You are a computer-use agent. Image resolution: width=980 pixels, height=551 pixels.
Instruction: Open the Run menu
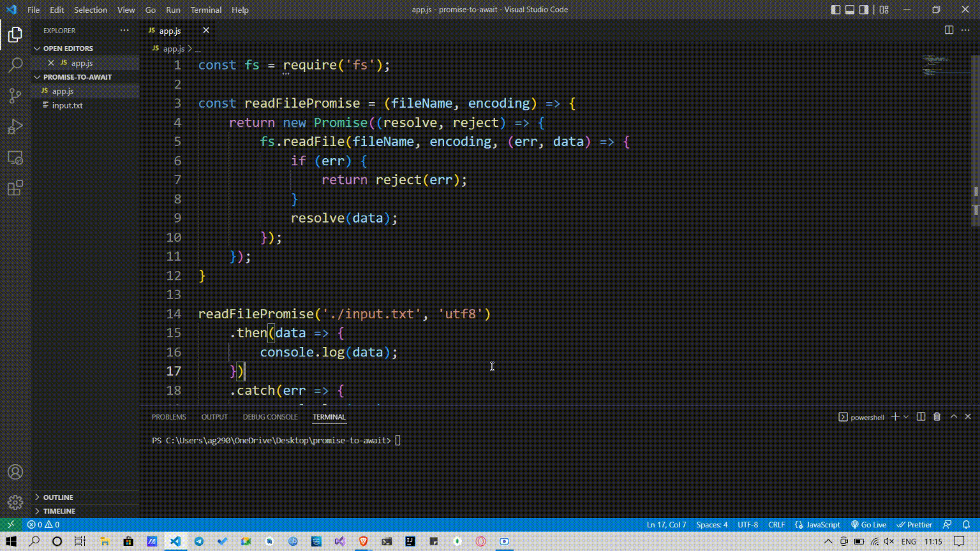coord(173,10)
